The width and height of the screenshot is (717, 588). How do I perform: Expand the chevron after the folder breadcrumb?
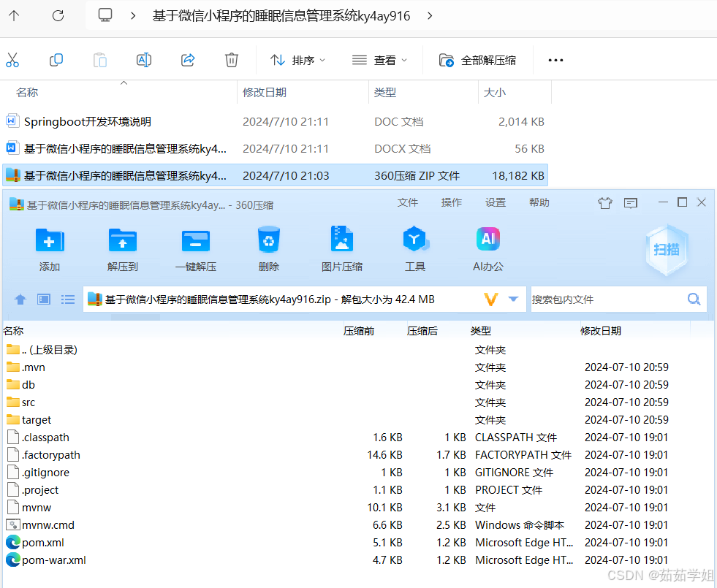point(430,16)
